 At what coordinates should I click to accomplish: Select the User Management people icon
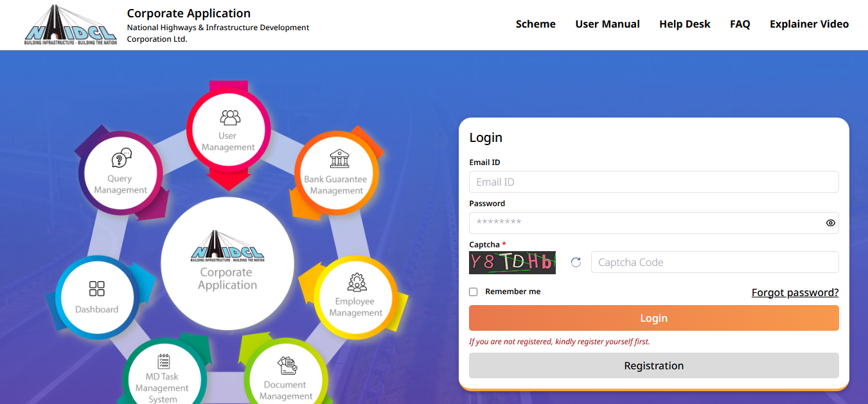230,118
